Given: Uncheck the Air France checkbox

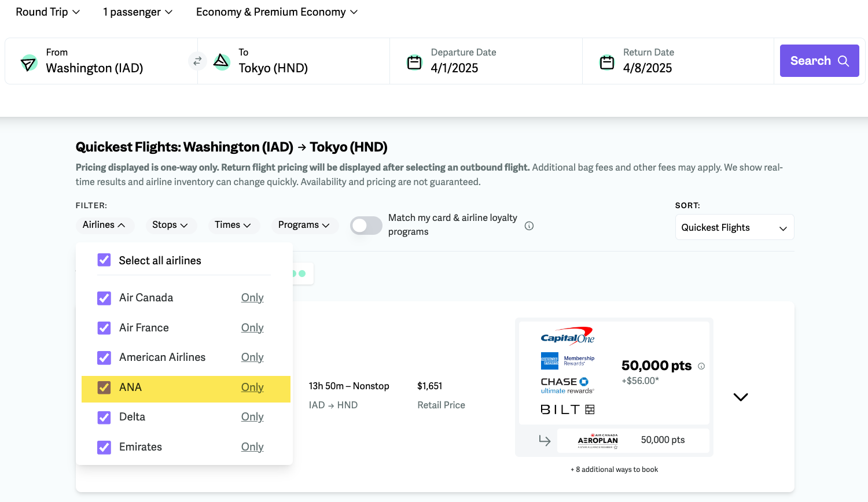Looking at the screenshot, I should coord(104,328).
